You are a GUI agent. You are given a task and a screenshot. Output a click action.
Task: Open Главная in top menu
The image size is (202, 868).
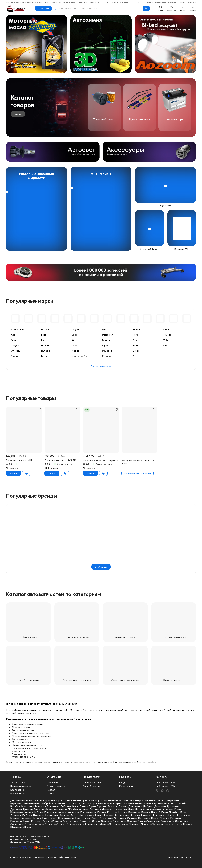pyautogui.click(x=149, y=2)
